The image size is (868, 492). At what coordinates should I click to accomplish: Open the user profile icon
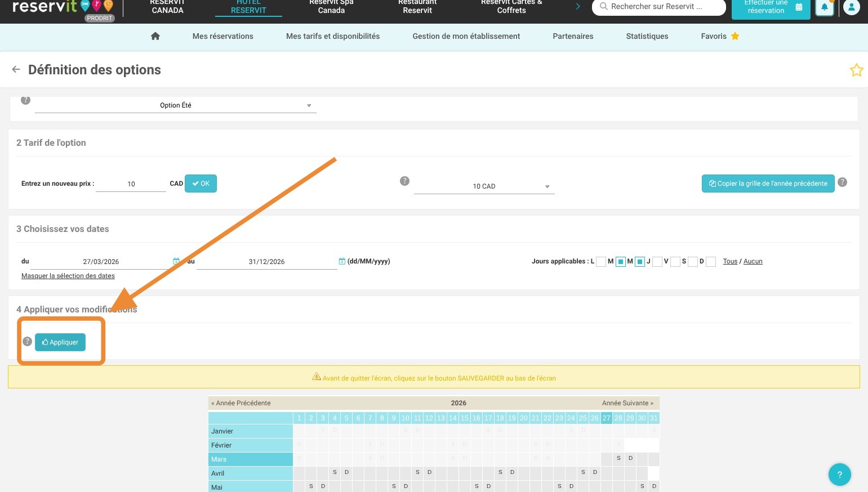pos(851,7)
